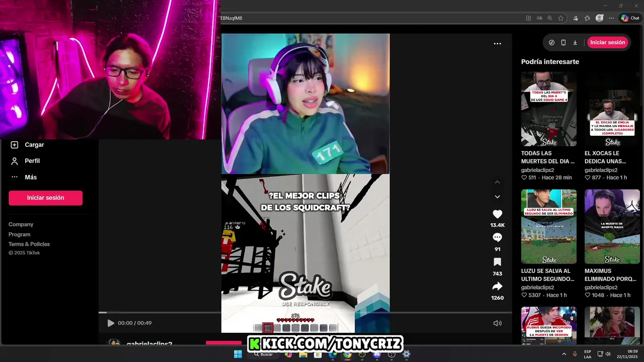Open File Explorer from the taskbar
Screen dimensions: 644x362
[303, 354]
